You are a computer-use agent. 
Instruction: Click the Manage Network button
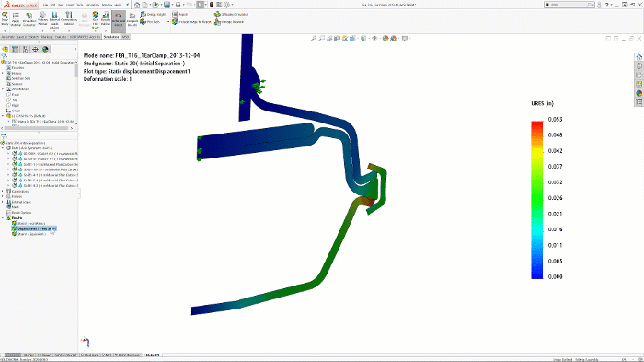click(x=229, y=22)
